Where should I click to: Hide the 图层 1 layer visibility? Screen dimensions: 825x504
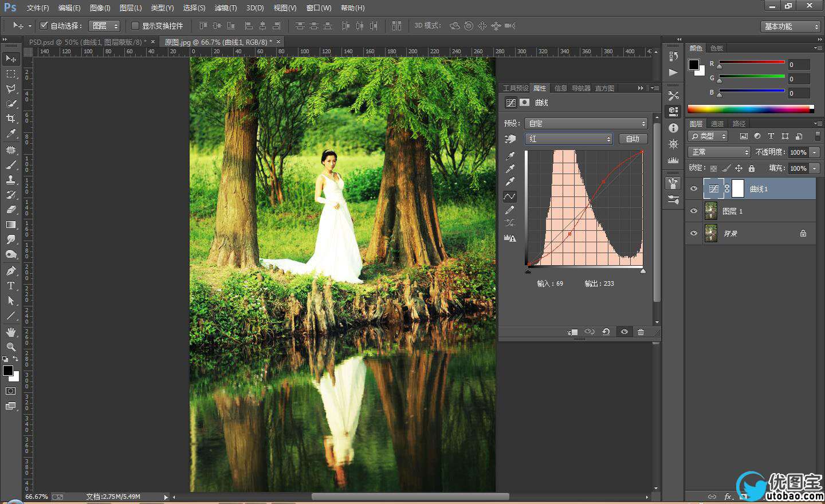tap(694, 211)
